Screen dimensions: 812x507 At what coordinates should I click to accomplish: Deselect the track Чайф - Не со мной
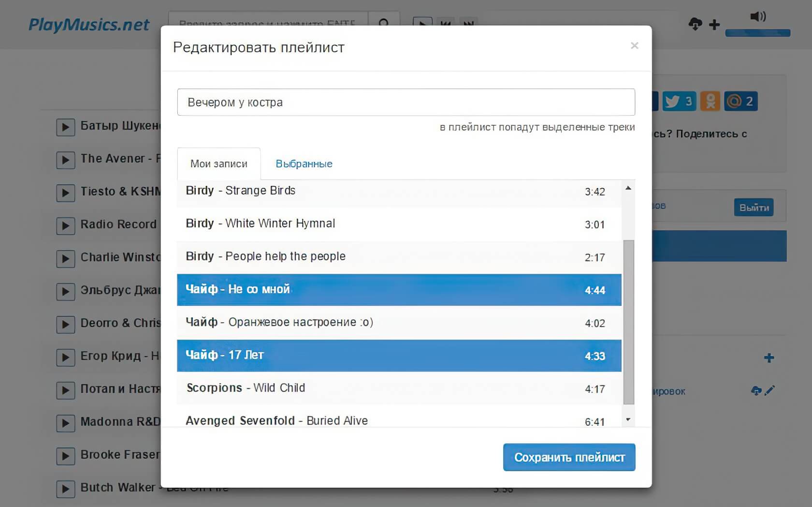click(x=399, y=290)
